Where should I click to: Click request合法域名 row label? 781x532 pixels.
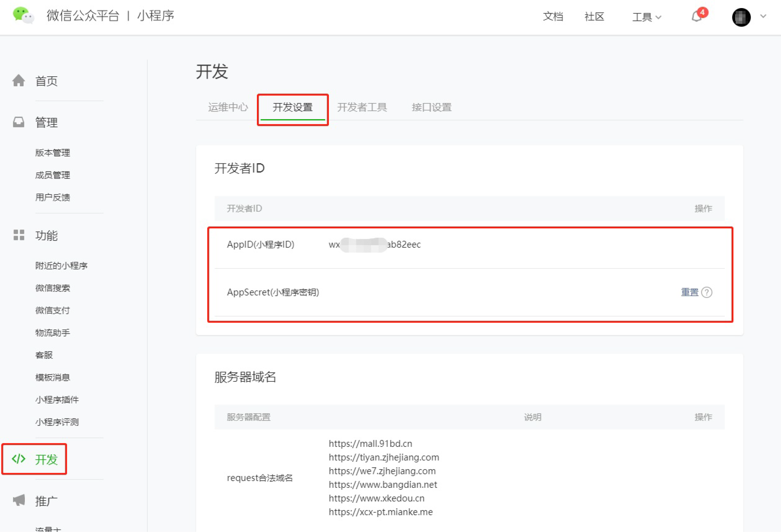(260, 478)
